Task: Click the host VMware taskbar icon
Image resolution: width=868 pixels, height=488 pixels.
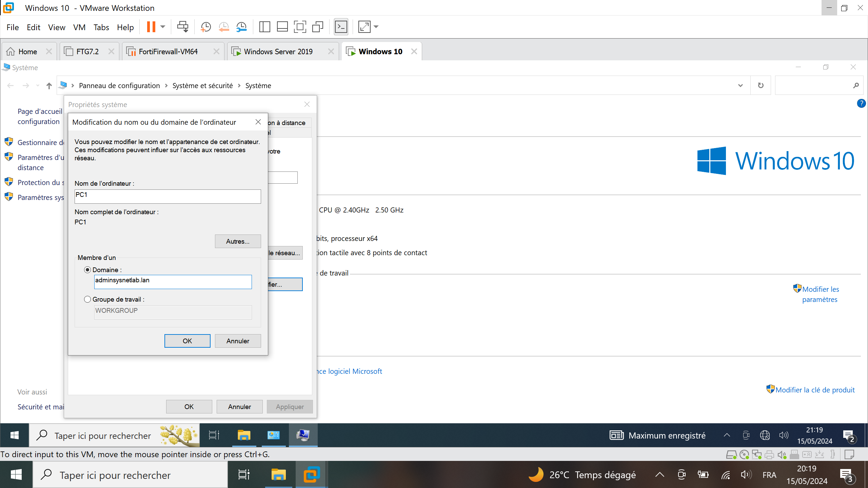Action: (312, 474)
